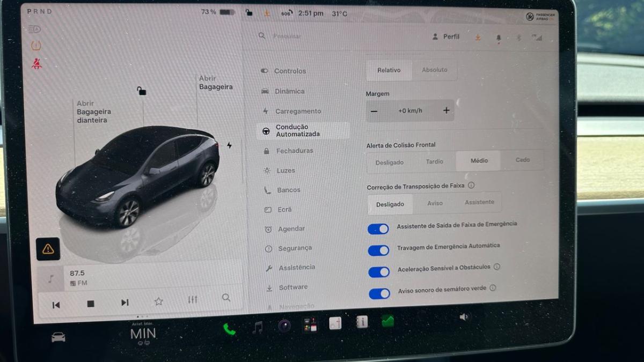Skip to previous radio station

56,305
